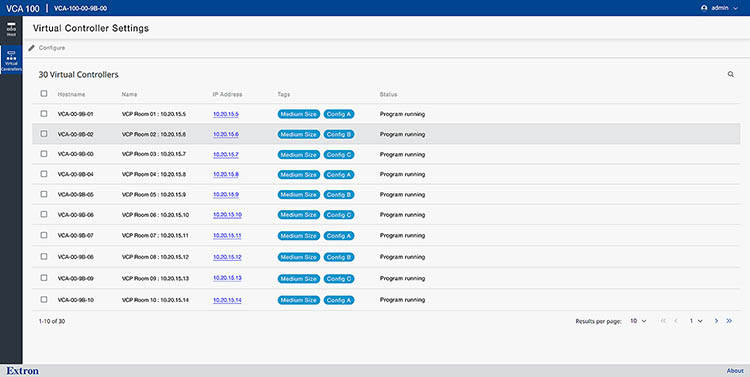Open IP link 10.20.15.5
This screenshot has height=377, width=750.
point(226,114)
